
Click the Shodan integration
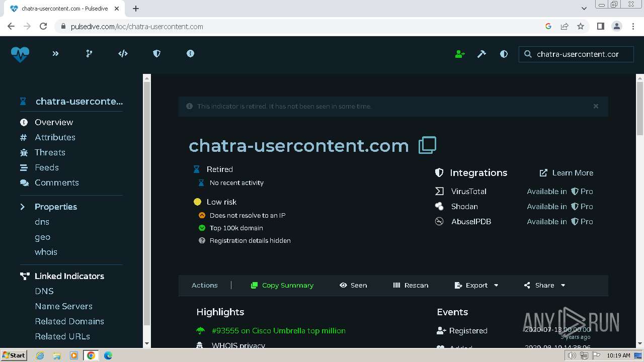[464, 206]
